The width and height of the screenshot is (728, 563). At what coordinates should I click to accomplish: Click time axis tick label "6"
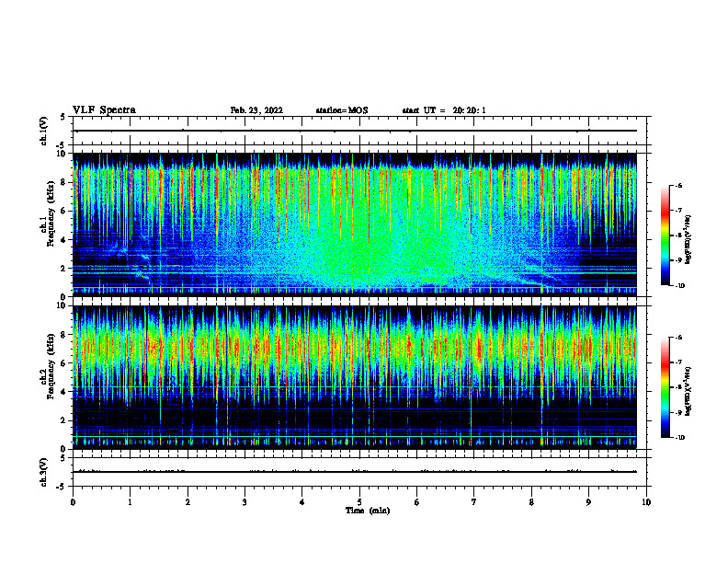coord(417,502)
